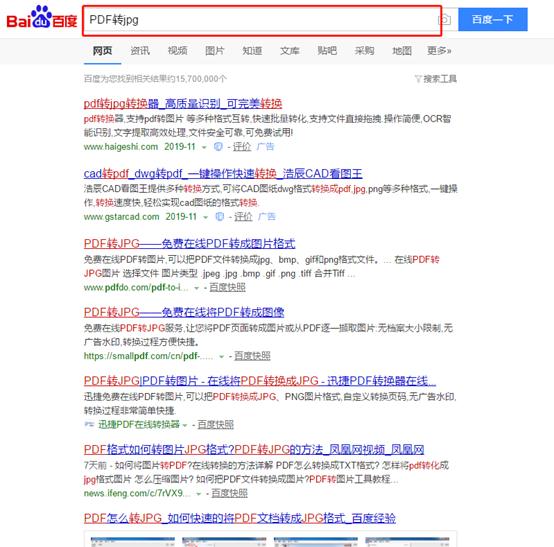Image resolution: width=554 pixels, height=547 pixels.
Task: Switch to the 贴吧 tab
Action: [327, 51]
